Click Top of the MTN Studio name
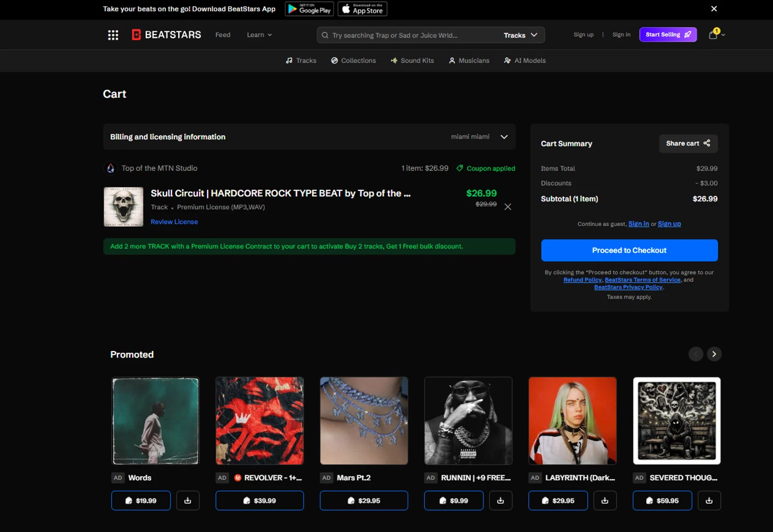This screenshot has width=773, height=532. pyautogui.click(x=159, y=168)
